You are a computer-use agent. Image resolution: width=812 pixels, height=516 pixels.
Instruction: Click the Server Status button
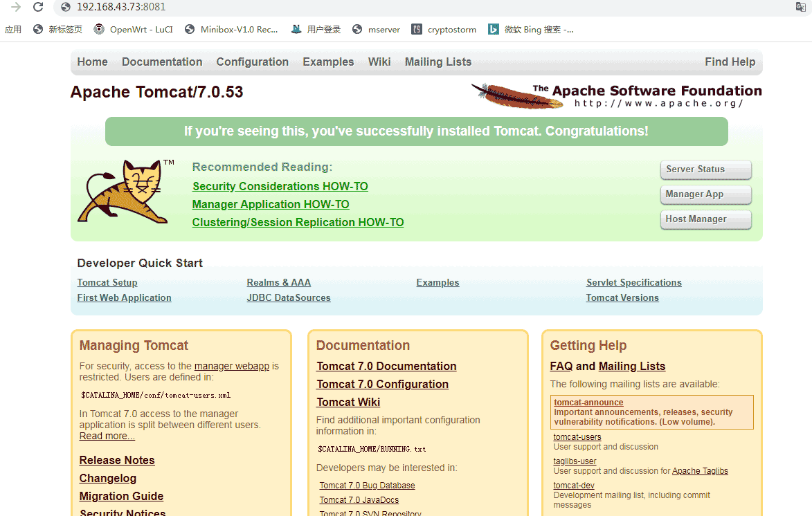(705, 169)
